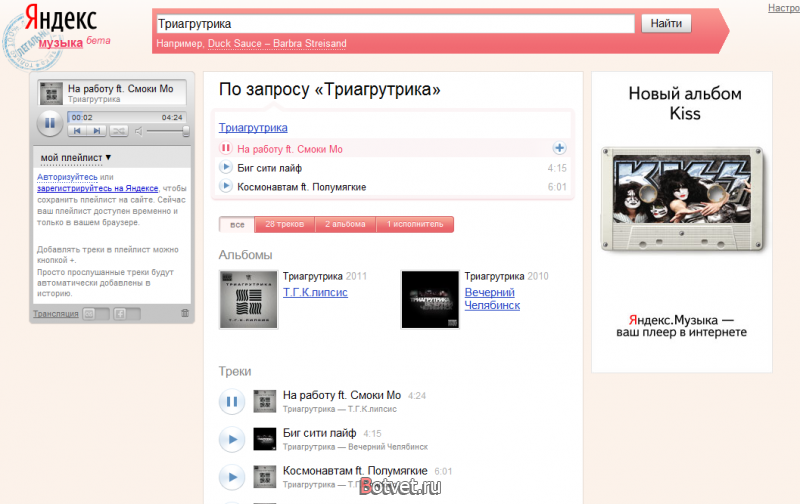The height and width of the screenshot is (504, 800).
Task: Click cover thumbnail beside 'Биг сити лайф' track
Action: [x=265, y=439]
